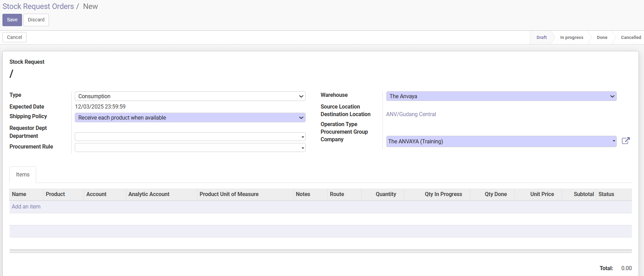644x276 pixels.
Task: Discard the new stock request
Action: 36,20
